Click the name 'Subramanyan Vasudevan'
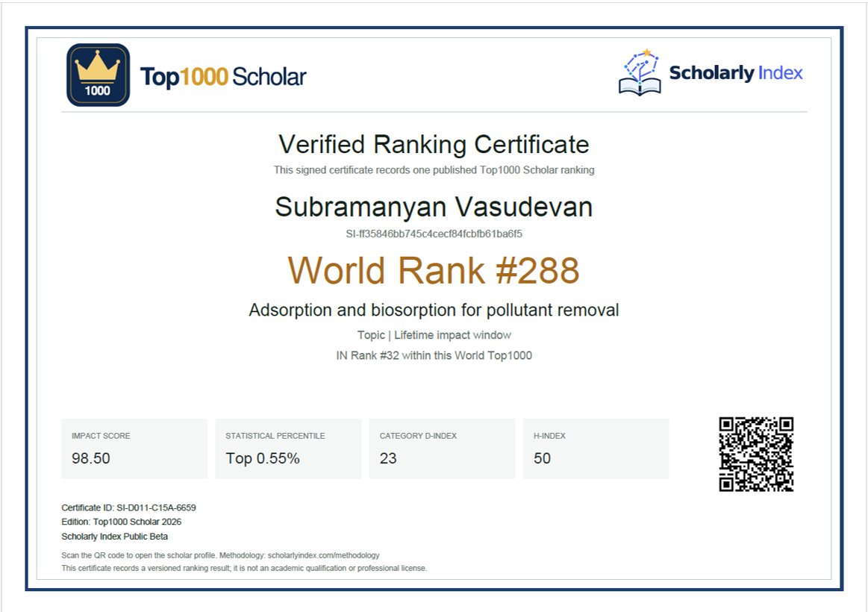The height and width of the screenshot is (612, 868). [434, 207]
